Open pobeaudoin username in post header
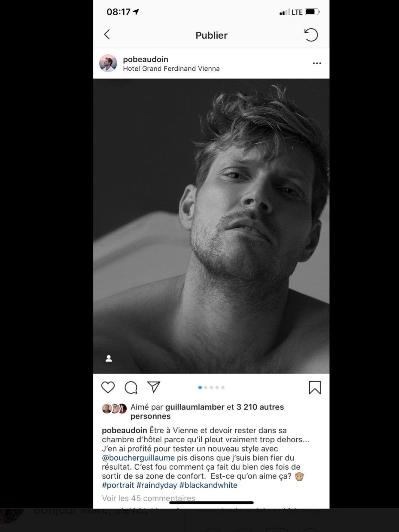The image size is (399, 532). (x=145, y=59)
